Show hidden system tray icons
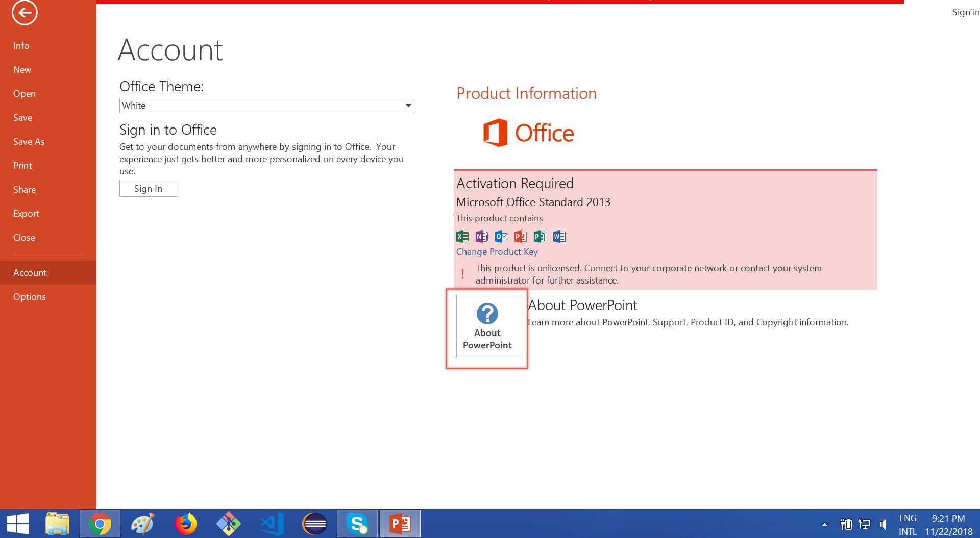 824,524
